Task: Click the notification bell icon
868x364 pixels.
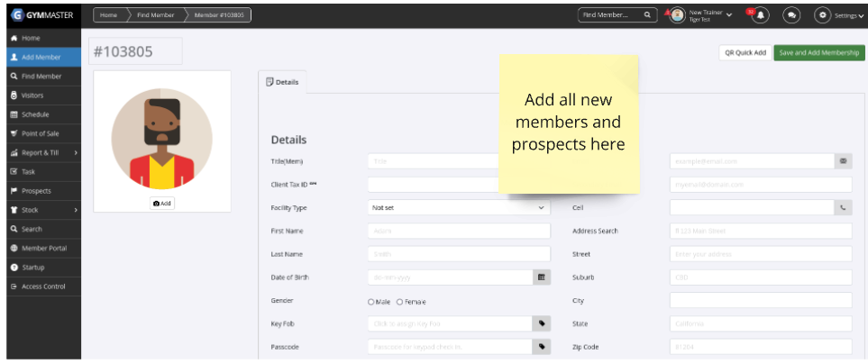Action: tap(762, 15)
